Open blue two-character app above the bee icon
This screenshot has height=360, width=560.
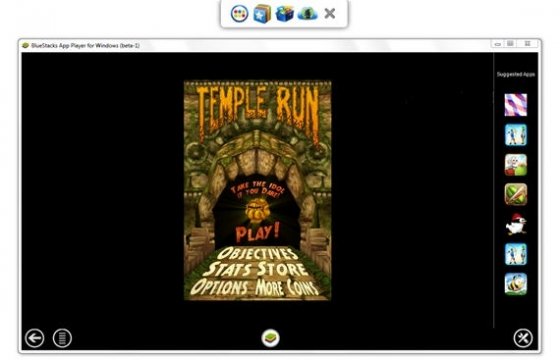[516, 254]
